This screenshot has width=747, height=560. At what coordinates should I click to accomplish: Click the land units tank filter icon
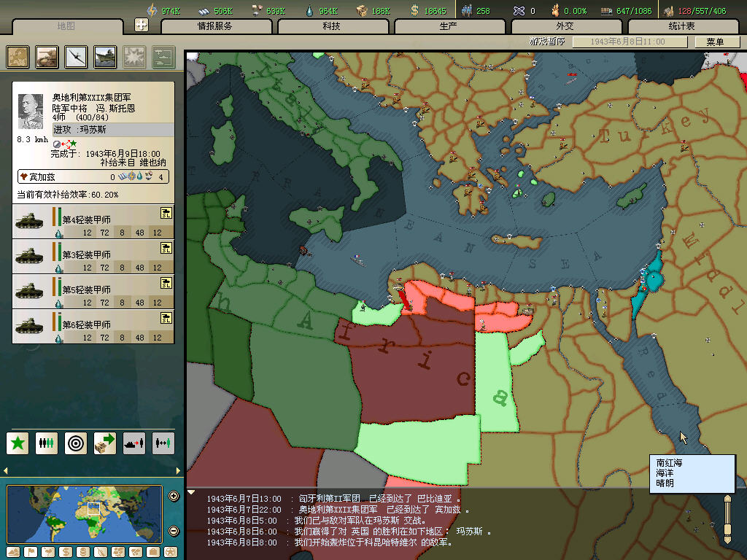(47, 57)
